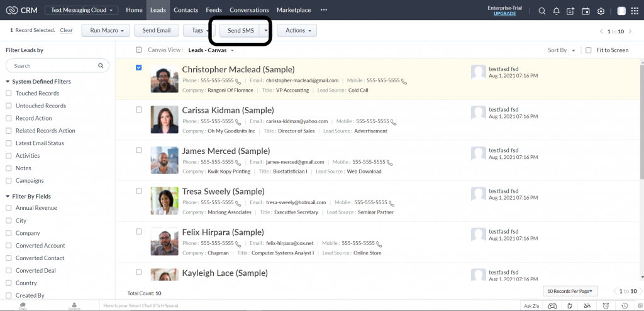Go to the Home tab
This screenshot has width=644, height=311.
(135, 10)
